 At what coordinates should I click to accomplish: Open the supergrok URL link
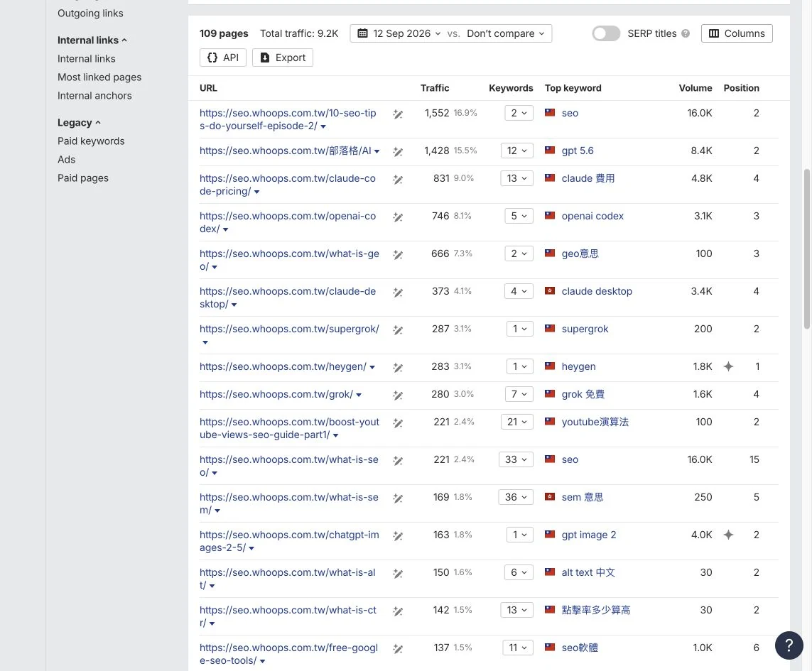[289, 329]
